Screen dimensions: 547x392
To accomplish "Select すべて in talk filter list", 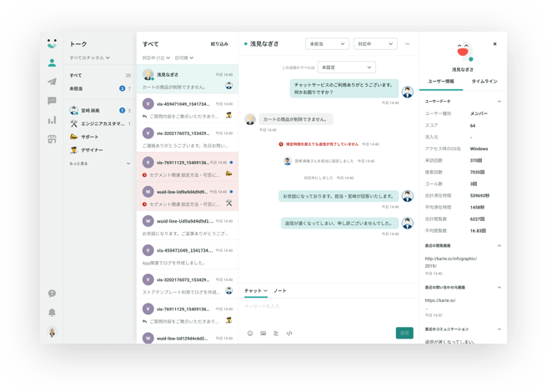I will 100,75.
